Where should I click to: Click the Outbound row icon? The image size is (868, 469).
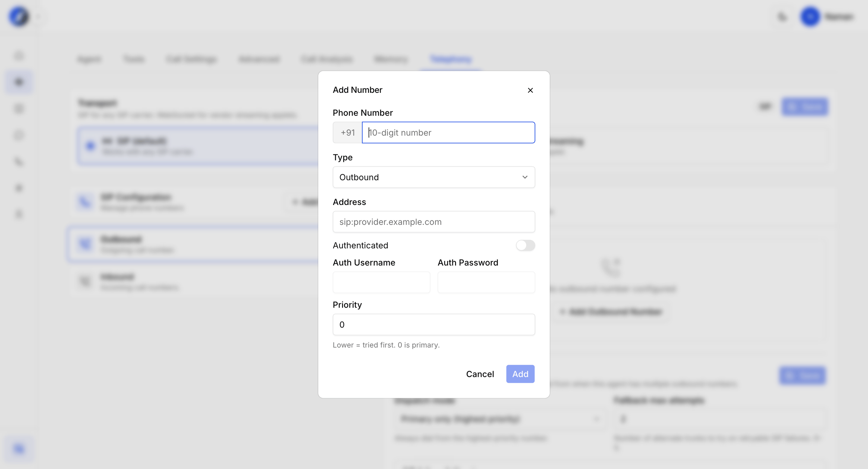pyautogui.click(x=85, y=244)
